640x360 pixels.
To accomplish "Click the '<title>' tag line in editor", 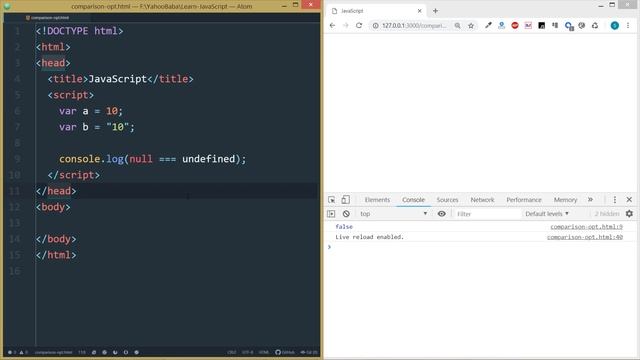I will coord(120,79).
